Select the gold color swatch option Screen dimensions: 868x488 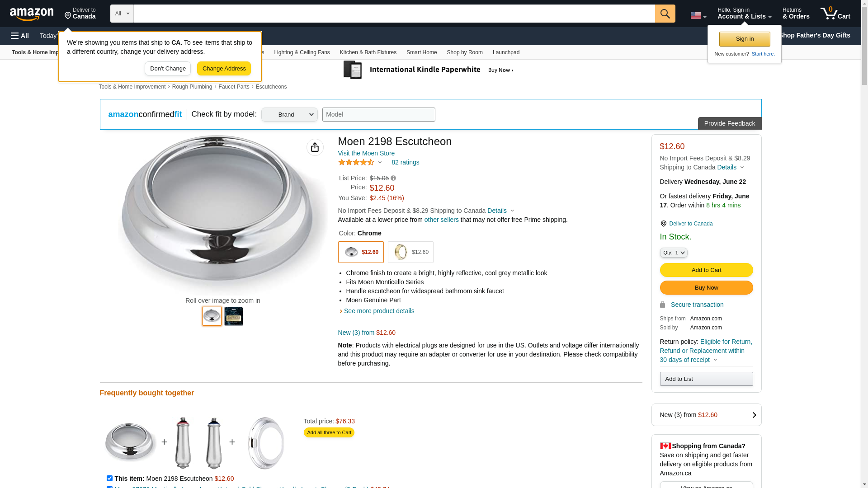[x=410, y=252]
